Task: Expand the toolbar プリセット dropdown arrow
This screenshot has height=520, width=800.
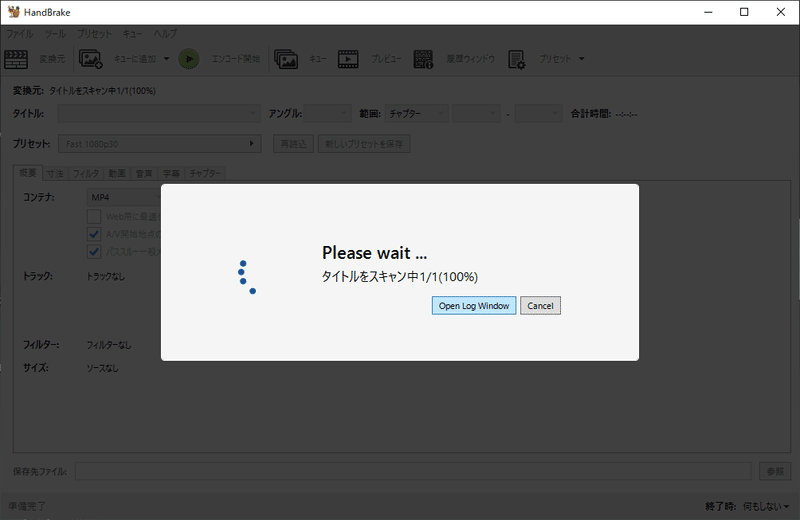Action: coord(582,59)
